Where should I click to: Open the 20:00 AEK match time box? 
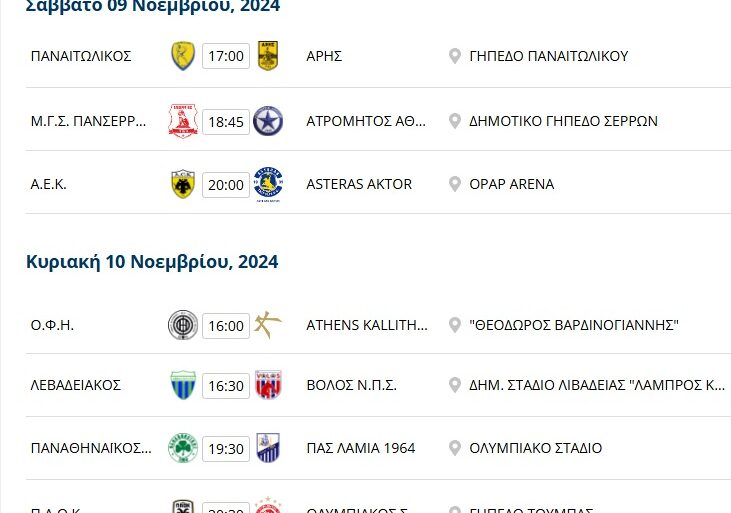(x=226, y=184)
